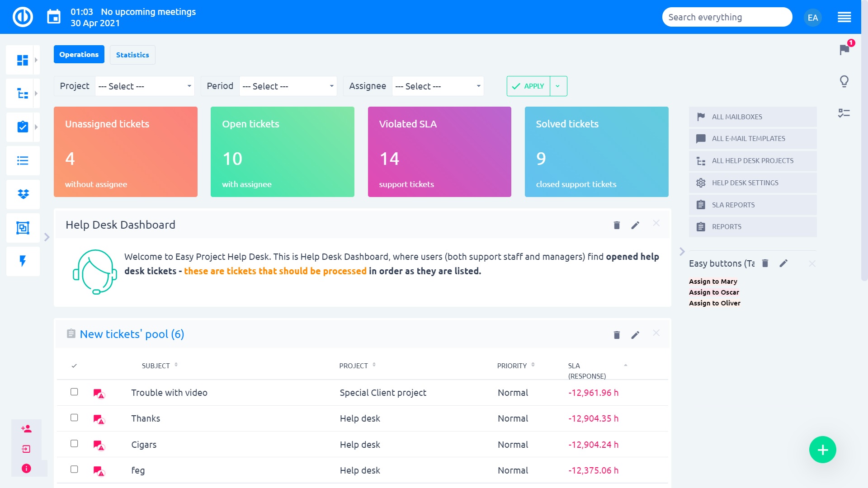Check the checkbox next to feg ticket

74,469
